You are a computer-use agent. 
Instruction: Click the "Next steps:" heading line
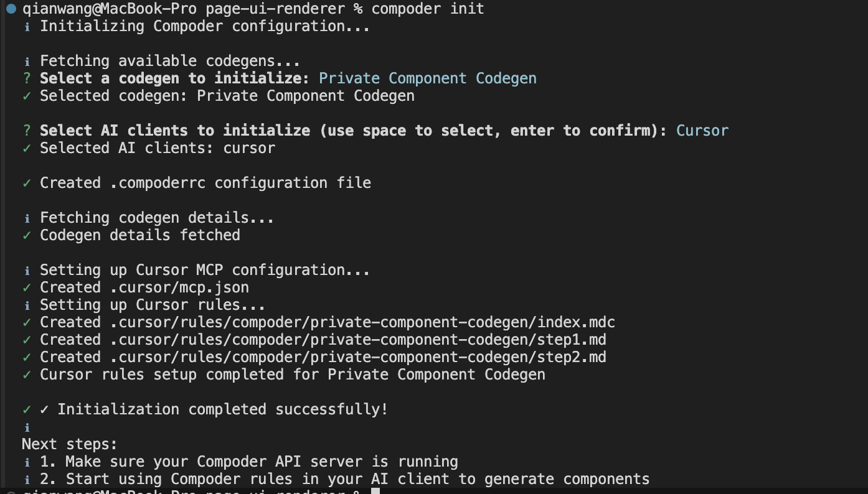[x=70, y=444]
